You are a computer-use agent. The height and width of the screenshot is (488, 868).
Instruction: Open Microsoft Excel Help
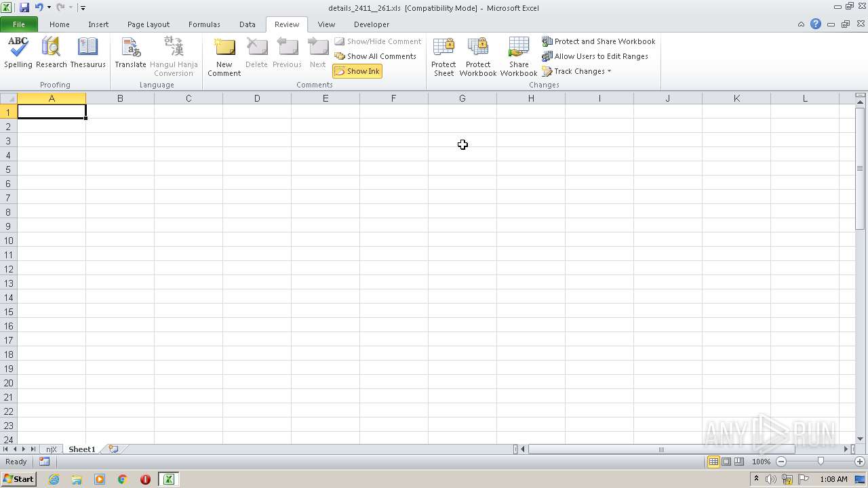816,24
